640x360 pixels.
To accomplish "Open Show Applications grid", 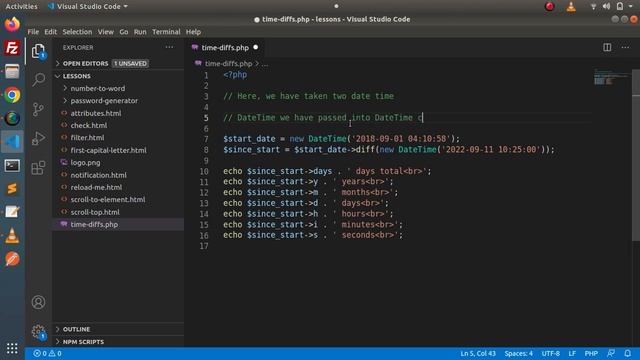I will tap(12, 348).
